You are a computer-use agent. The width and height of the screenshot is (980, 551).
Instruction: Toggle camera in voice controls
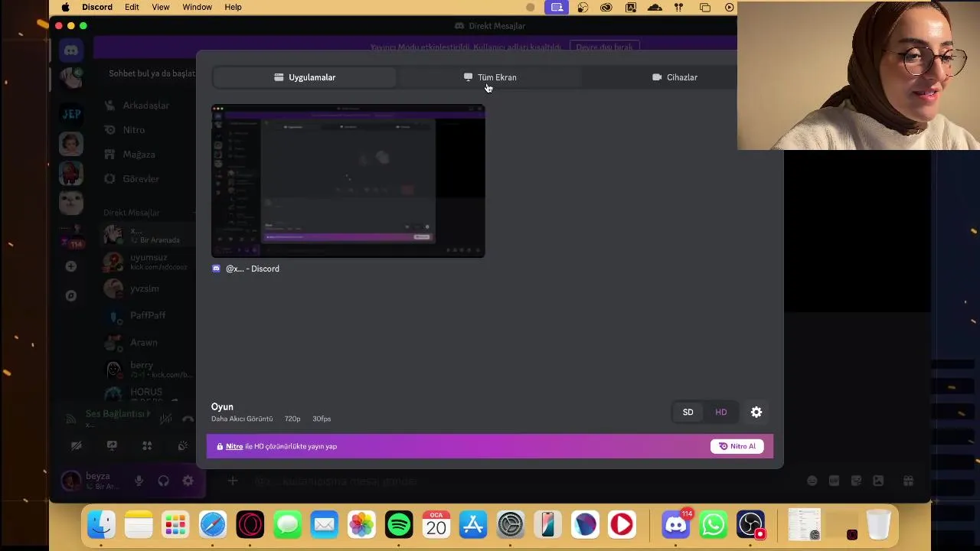[x=77, y=445]
